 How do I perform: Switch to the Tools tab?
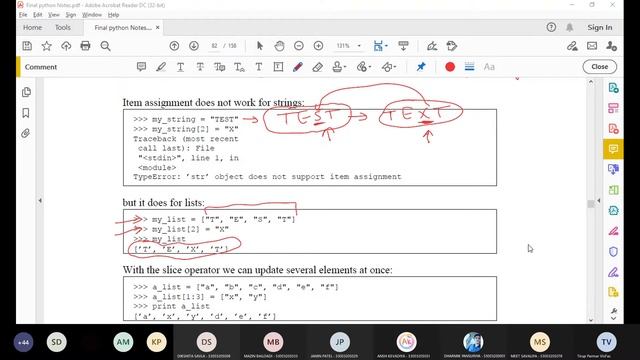click(63, 27)
